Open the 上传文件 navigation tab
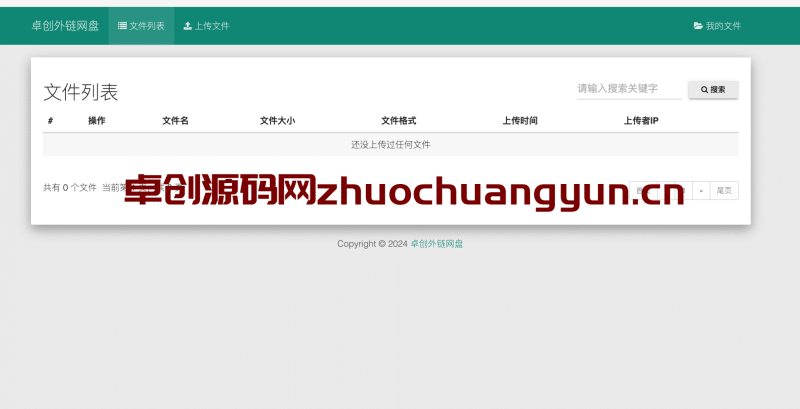This screenshot has width=800, height=409. click(207, 25)
